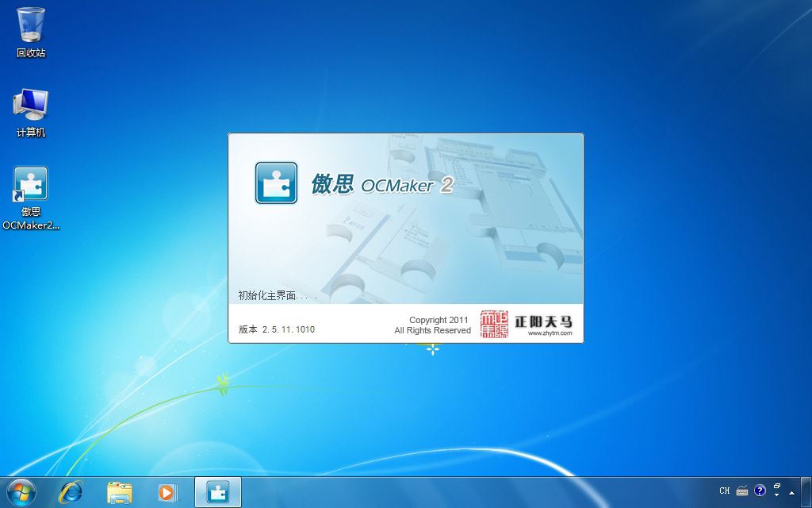Image resolution: width=812 pixels, height=508 pixels.
Task: Click the 初始化主界面 status text
Action: (278, 295)
